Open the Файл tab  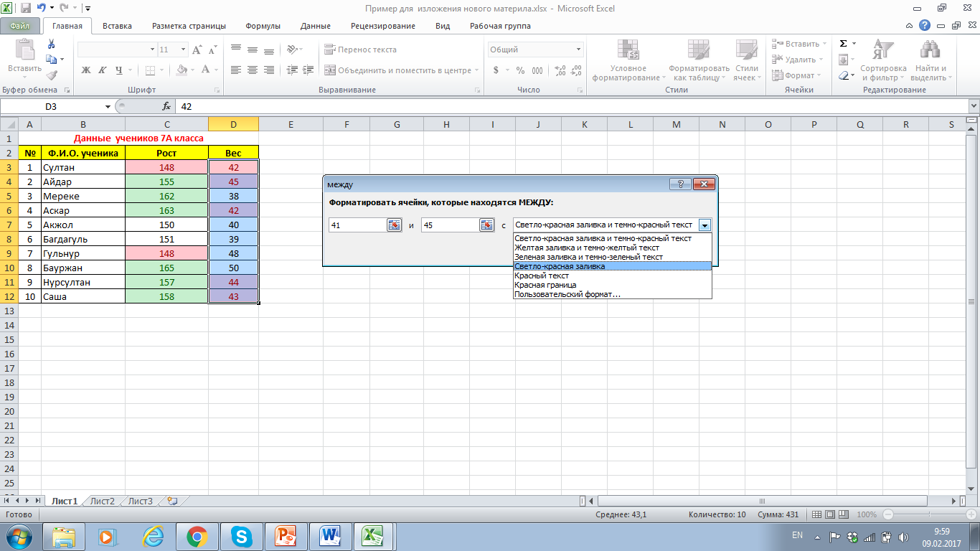tap(20, 26)
